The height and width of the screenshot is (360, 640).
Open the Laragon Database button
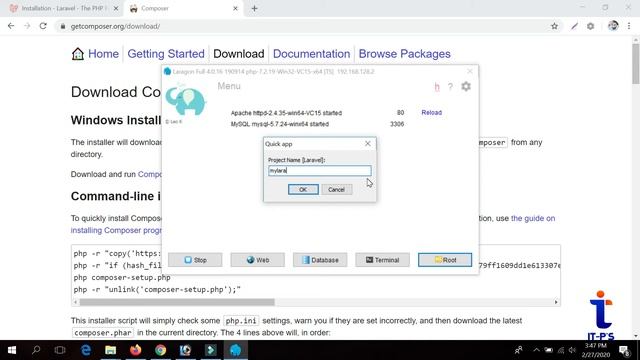[x=320, y=260]
